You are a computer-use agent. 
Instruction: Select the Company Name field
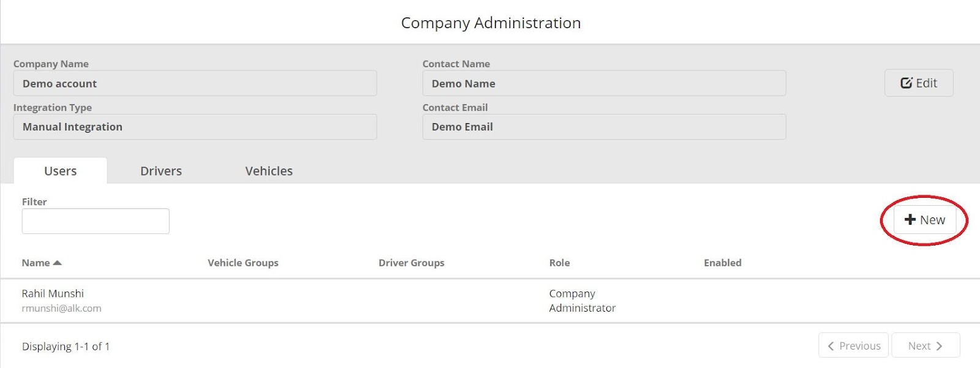pos(195,83)
